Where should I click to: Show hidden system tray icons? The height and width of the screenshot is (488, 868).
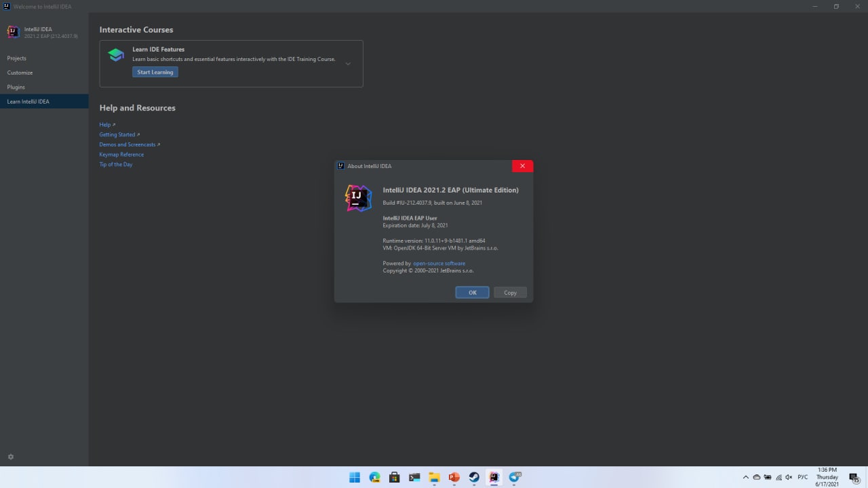[746, 477]
